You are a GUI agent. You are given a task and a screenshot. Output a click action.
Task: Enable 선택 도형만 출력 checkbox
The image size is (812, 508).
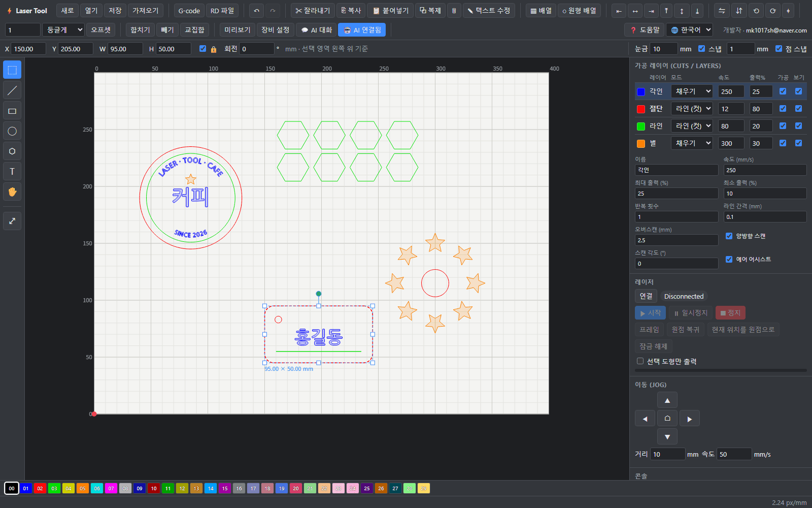pyautogui.click(x=640, y=361)
